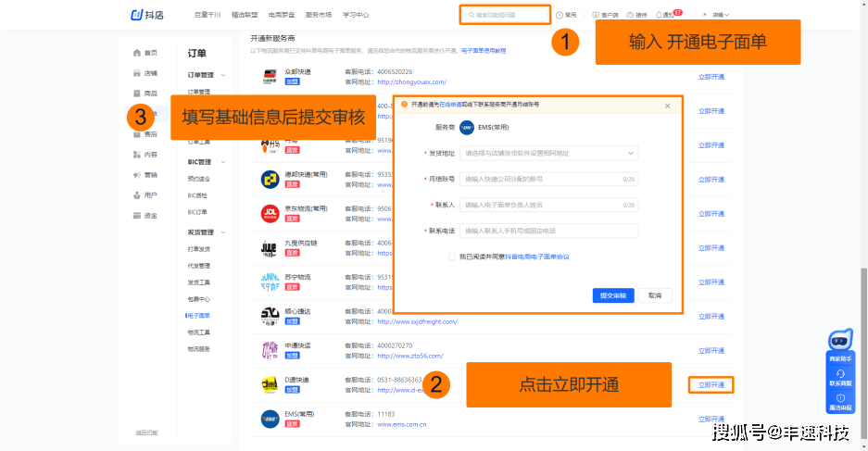Viewport: 868px width, 451px height.
Task: Select 电子面单 in the side menu
Action: [x=199, y=316]
